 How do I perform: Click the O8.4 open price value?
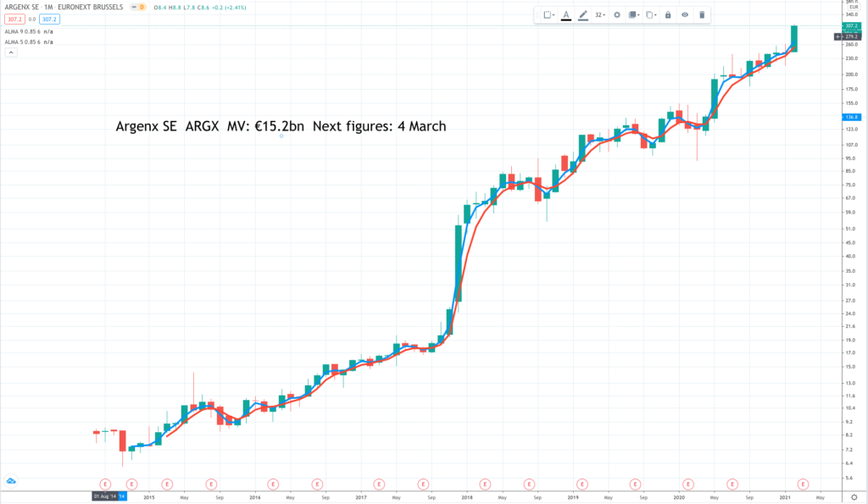click(159, 8)
